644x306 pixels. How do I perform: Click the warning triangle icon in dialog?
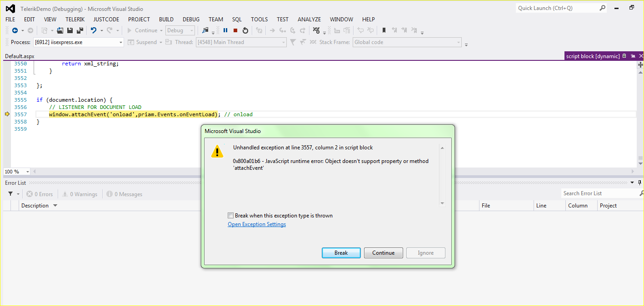pyautogui.click(x=217, y=151)
